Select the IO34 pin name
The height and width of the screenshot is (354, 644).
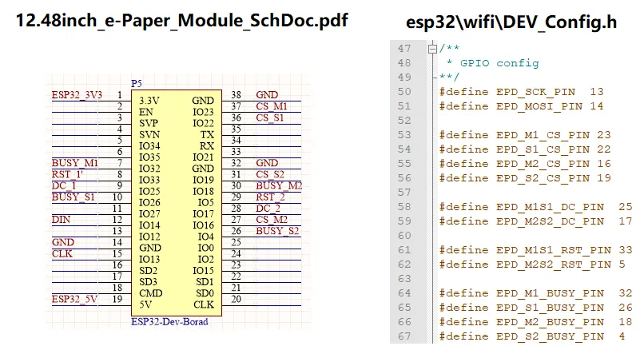(149, 145)
